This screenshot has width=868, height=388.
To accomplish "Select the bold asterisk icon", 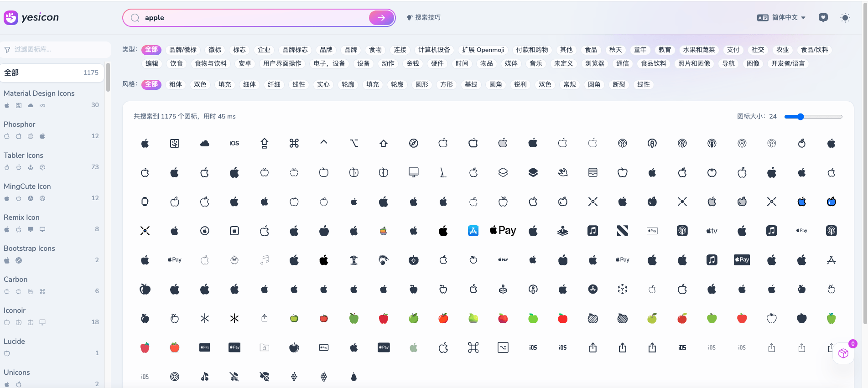I will coord(234,318).
